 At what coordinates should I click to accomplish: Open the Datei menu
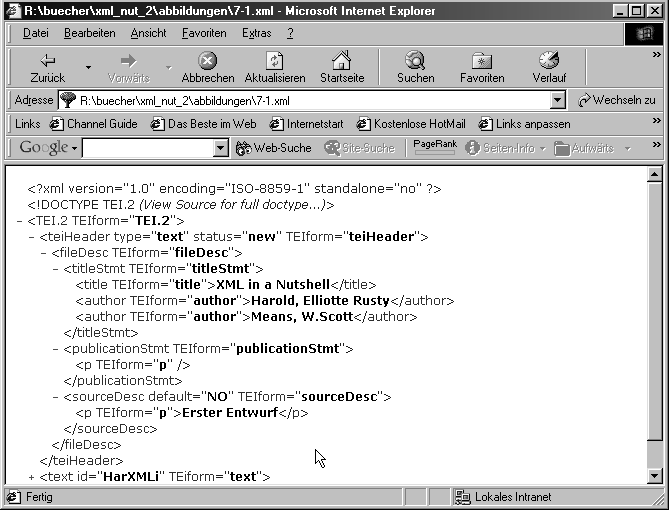click(x=35, y=33)
